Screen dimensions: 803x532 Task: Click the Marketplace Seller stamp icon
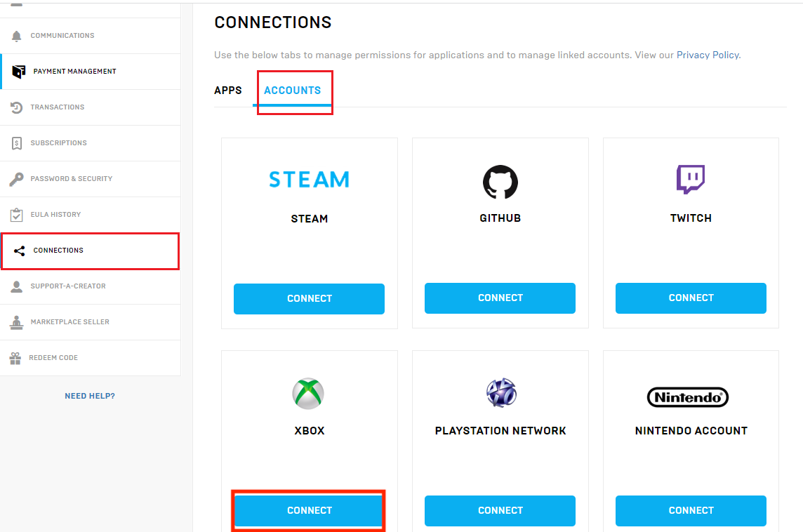point(16,322)
